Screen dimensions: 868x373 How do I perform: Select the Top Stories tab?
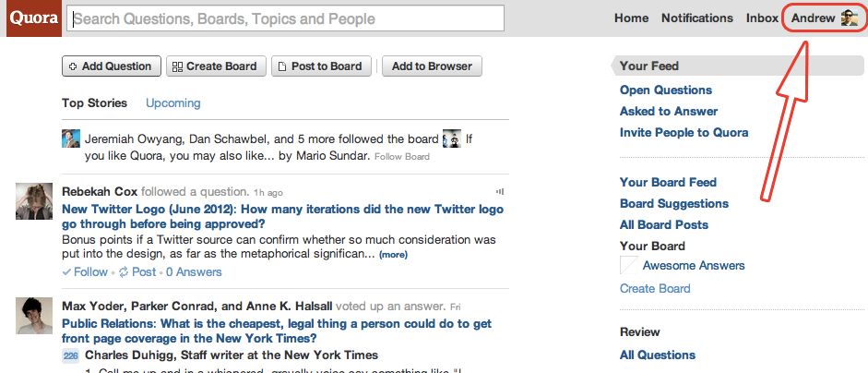tap(95, 103)
